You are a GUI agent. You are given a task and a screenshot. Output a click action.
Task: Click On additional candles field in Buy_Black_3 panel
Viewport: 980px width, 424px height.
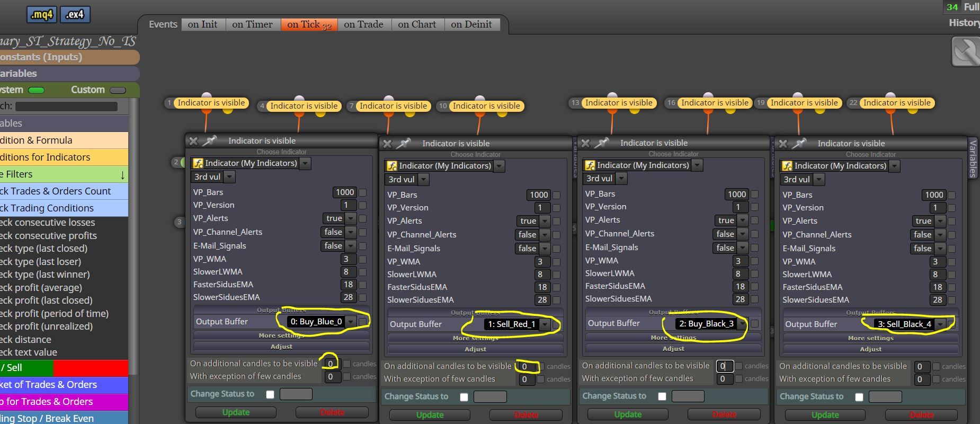[725, 366]
